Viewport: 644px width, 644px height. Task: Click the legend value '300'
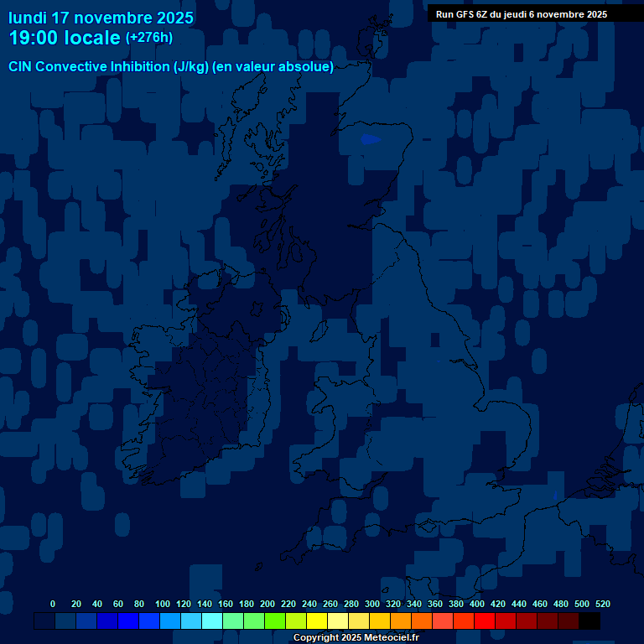click(x=372, y=604)
